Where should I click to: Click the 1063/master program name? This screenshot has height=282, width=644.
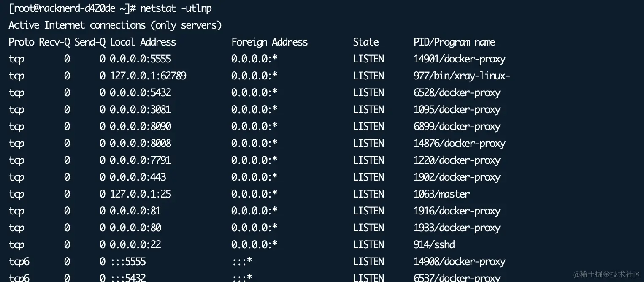click(442, 194)
